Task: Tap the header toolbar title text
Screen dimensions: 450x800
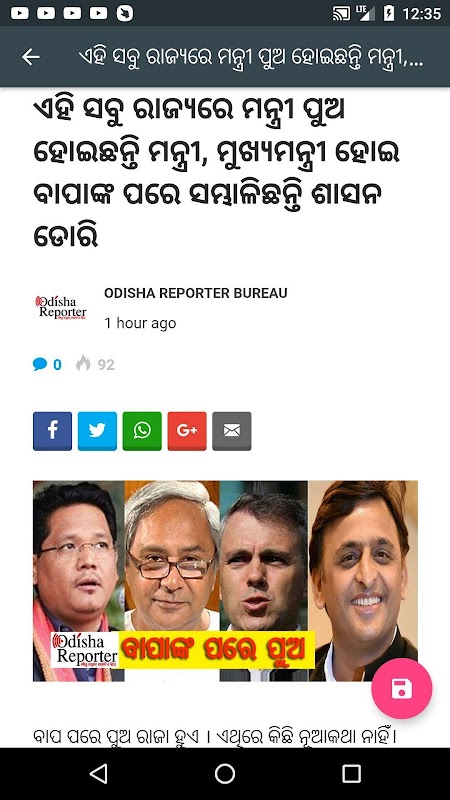Action: coord(251,57)
